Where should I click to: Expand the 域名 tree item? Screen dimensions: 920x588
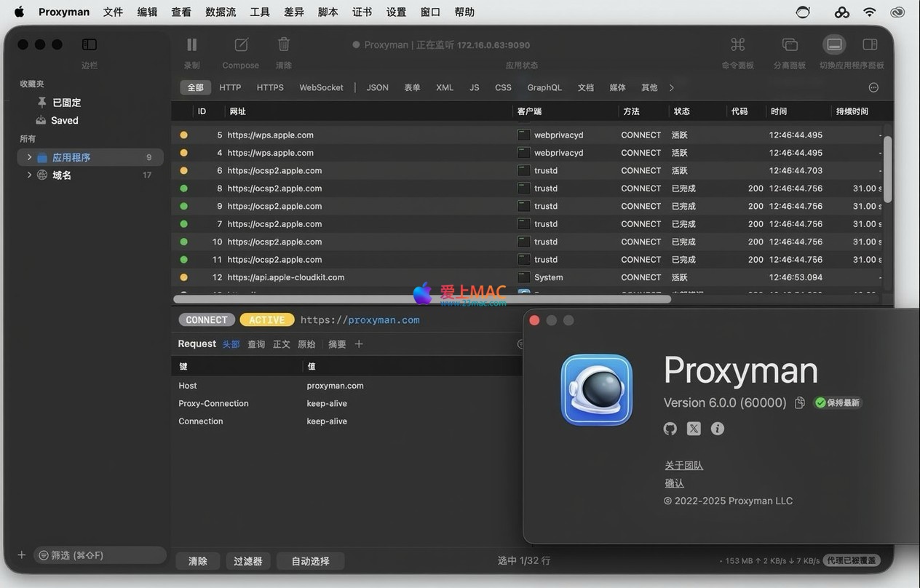click(29, 175)
